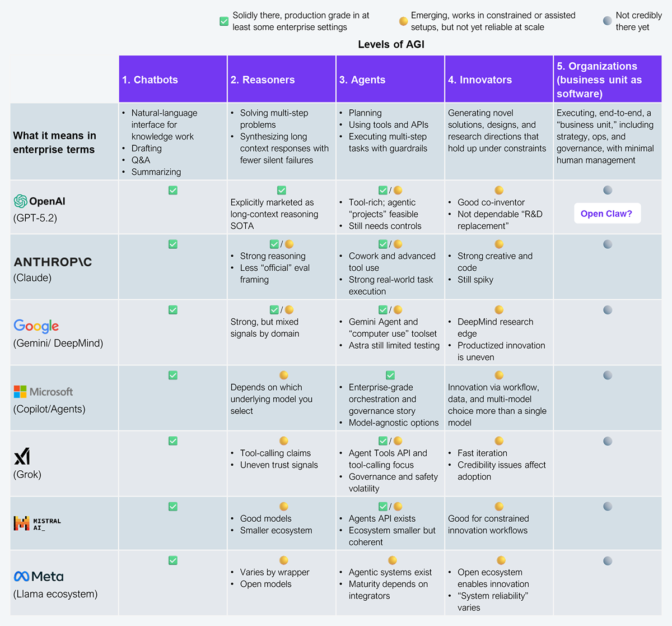Click the gray 'Not credibly there yet' legend dot
The height and width of the screenshot is (626, 672).
coord(608,21)
